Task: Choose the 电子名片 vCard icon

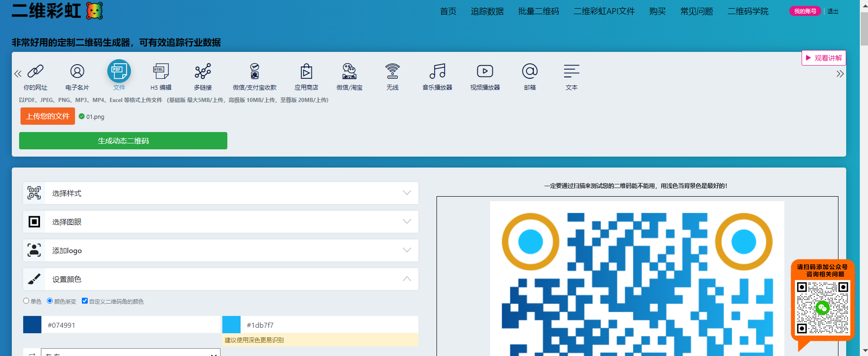Action: pos(77,71)
